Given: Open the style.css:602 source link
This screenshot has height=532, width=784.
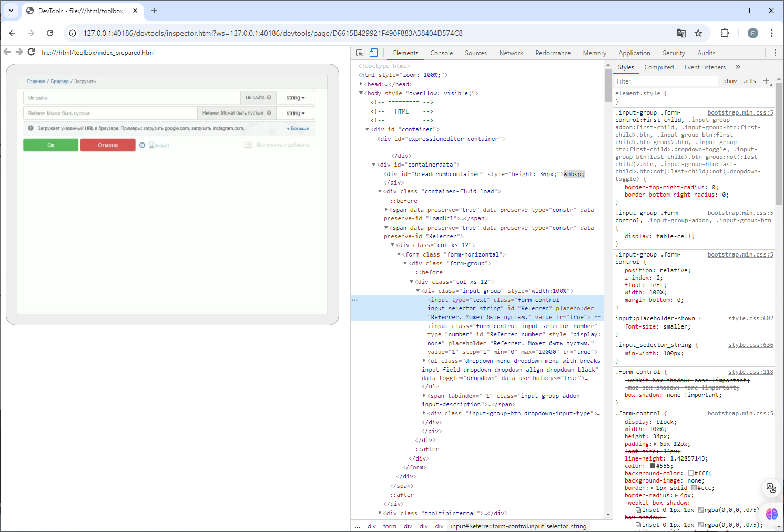Looking at the screenshot, I should point(750,319).
